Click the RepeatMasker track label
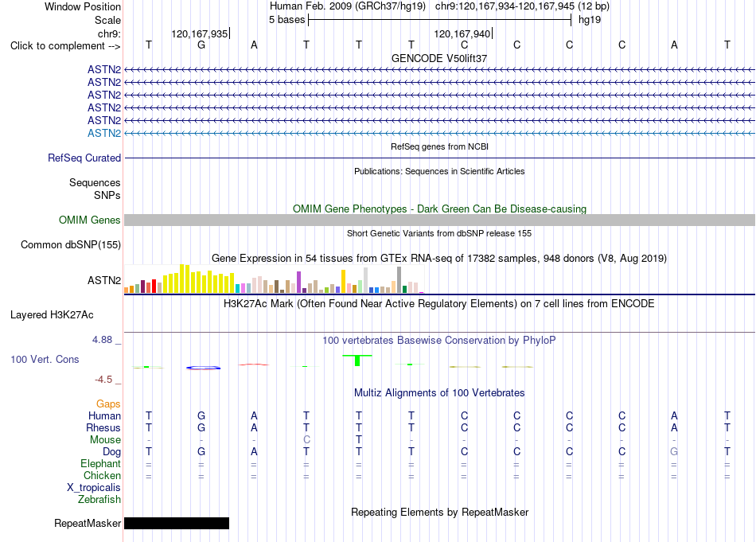The height and width of the screenshot is (542, 756). pos(88,524)
